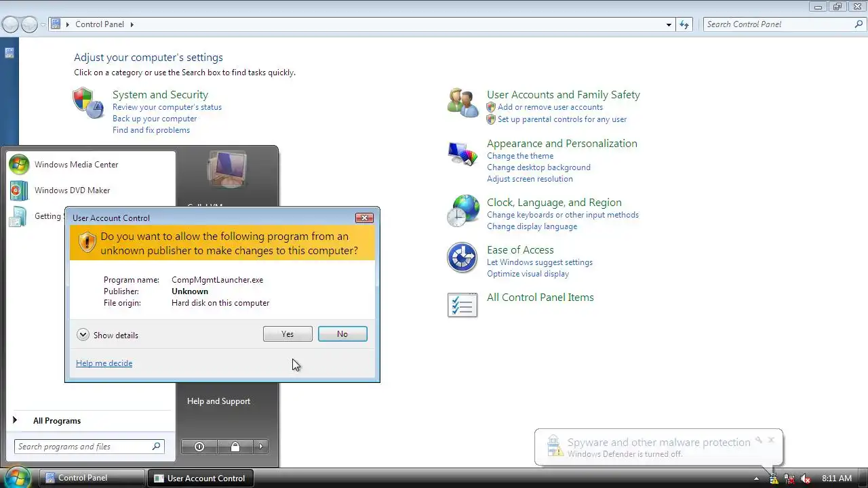
Task: Close the Windows Defender notification balloon
Action: coord(771,440)
